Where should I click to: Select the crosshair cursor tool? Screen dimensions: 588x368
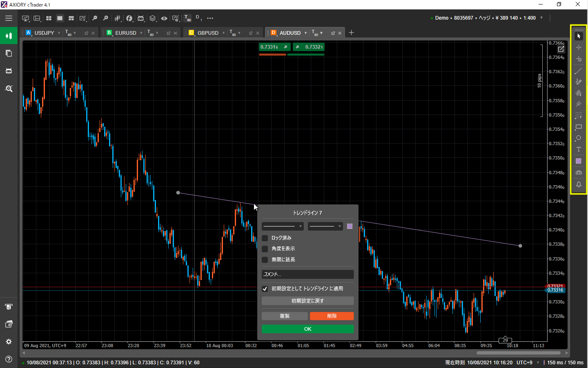pyautogui.click(x=578, y=47)
